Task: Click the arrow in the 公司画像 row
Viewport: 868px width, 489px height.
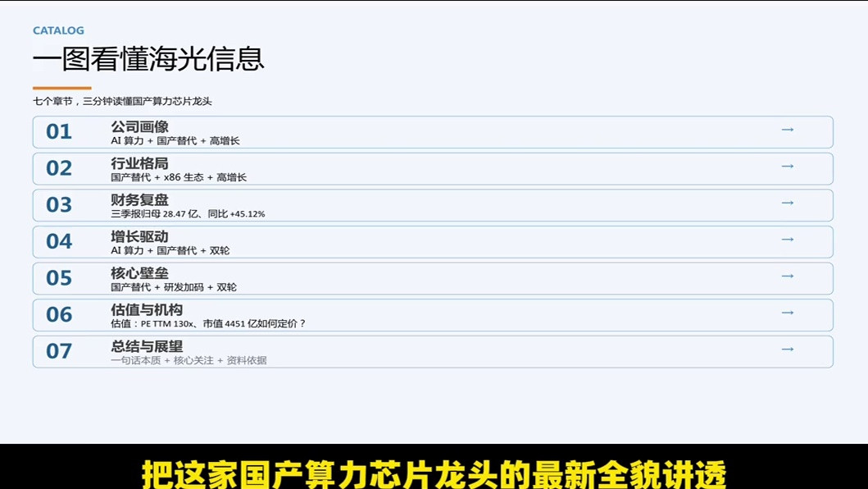Action: tap(787, 130)
